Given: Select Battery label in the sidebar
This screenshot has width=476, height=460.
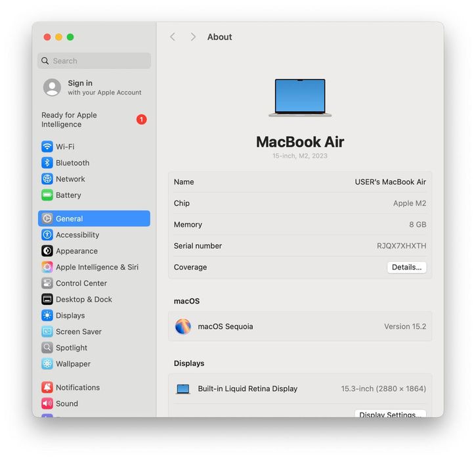Looking at the screenshot, I should (68, 195).
